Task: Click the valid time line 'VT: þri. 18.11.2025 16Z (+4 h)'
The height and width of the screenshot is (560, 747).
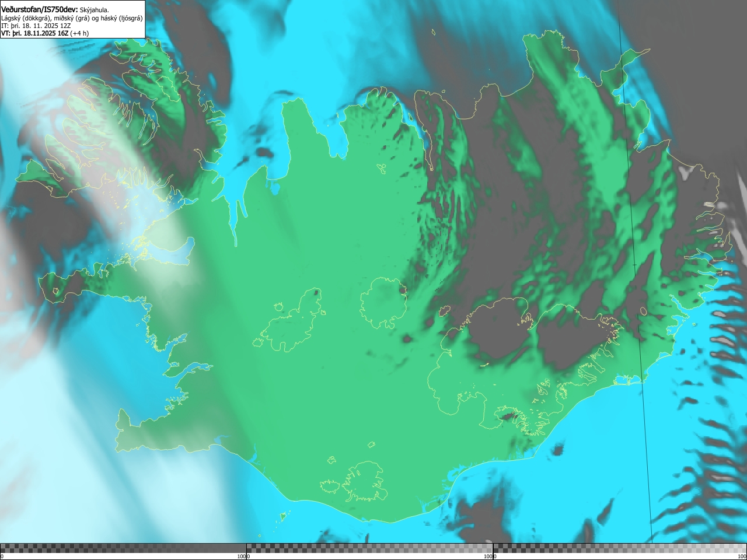Action: (x=45, y=33)
